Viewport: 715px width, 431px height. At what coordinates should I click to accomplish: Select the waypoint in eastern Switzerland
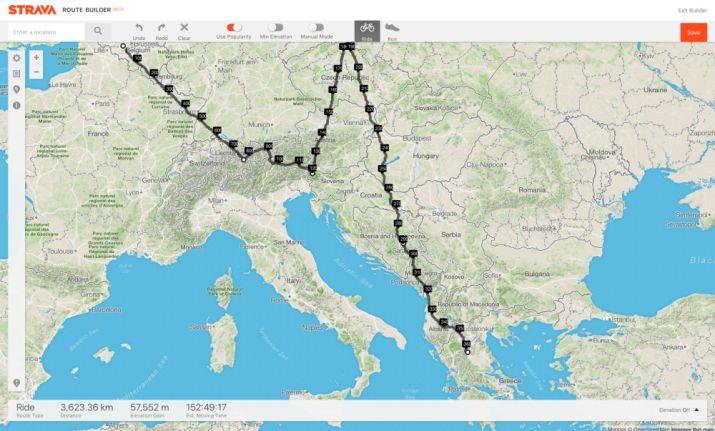[x=244, y=160]
